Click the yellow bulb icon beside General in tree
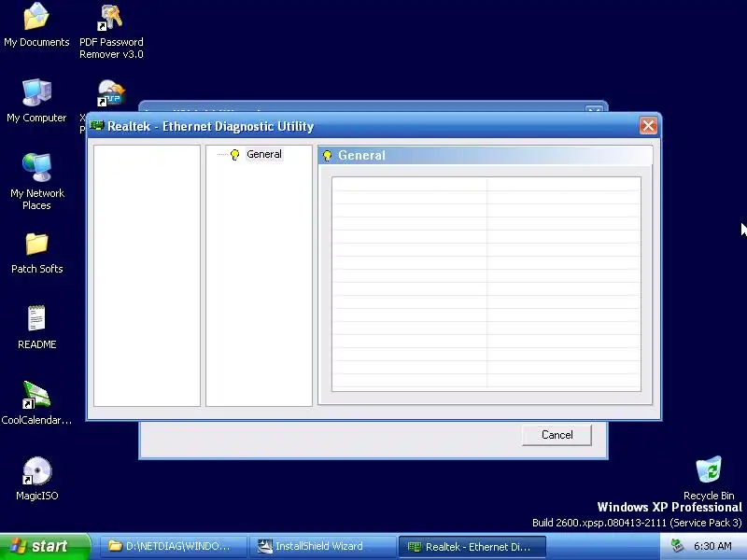The width and height of the screenshot is (747, 560). tap(234, 155)
